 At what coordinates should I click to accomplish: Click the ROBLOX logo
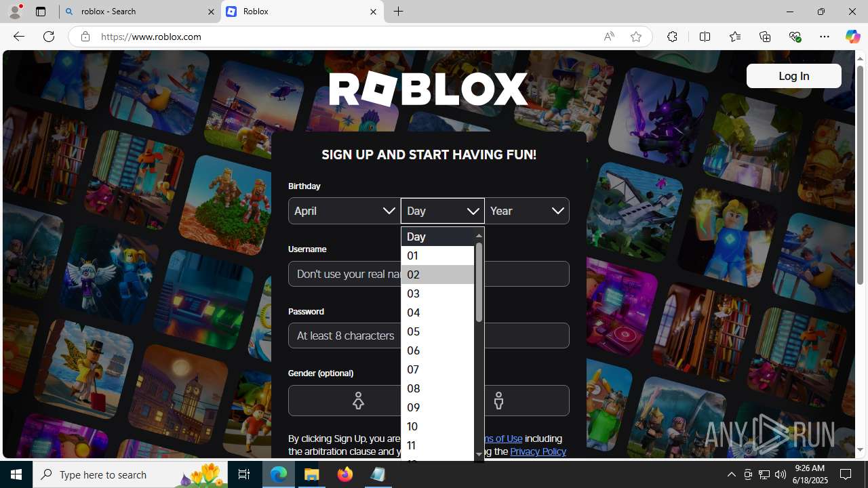pyautogui.click(x=429, y=89)
